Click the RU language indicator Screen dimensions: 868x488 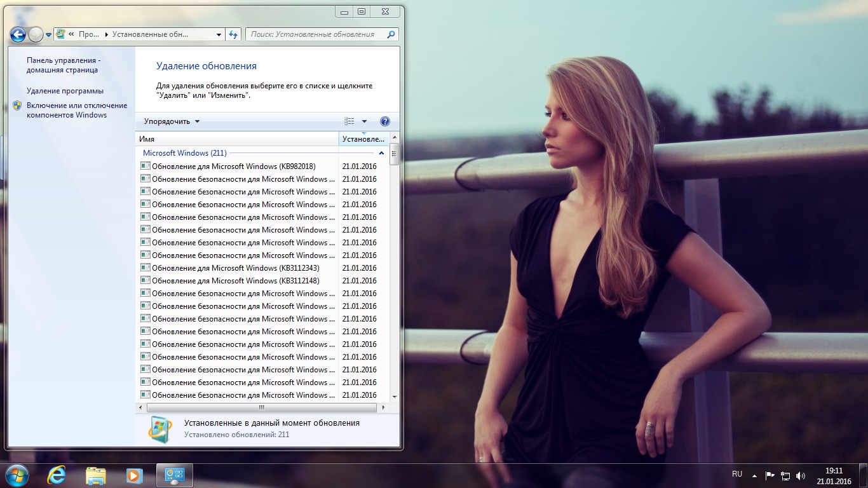(737, 474)
